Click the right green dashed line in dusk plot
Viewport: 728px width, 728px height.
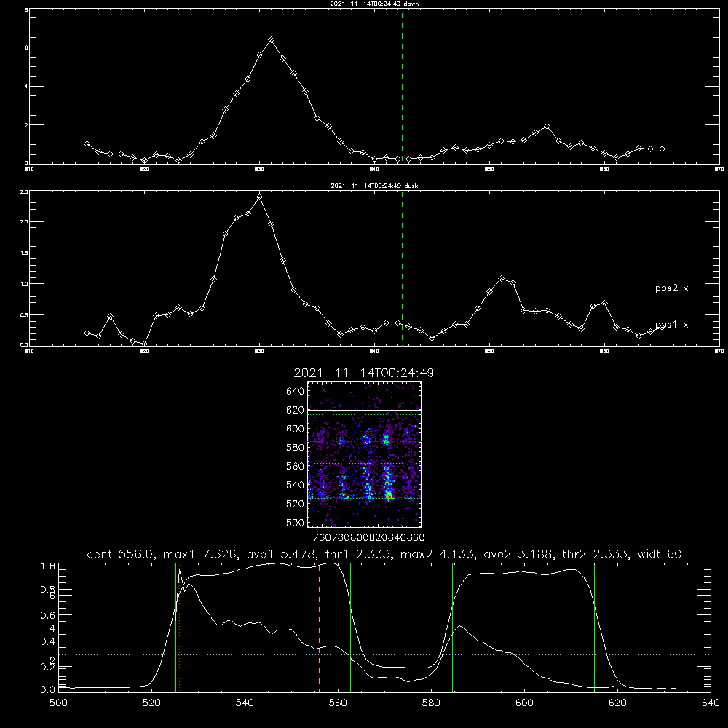coord(402,269)
